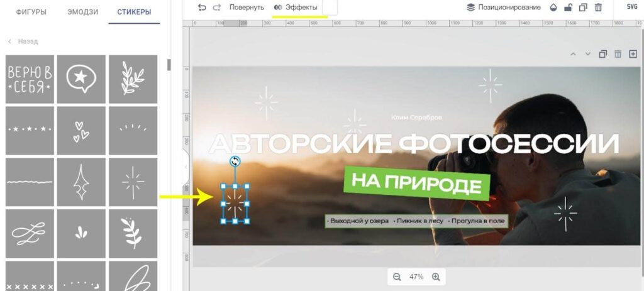Toggle the lock icon in toolbar

pos(568,8)
